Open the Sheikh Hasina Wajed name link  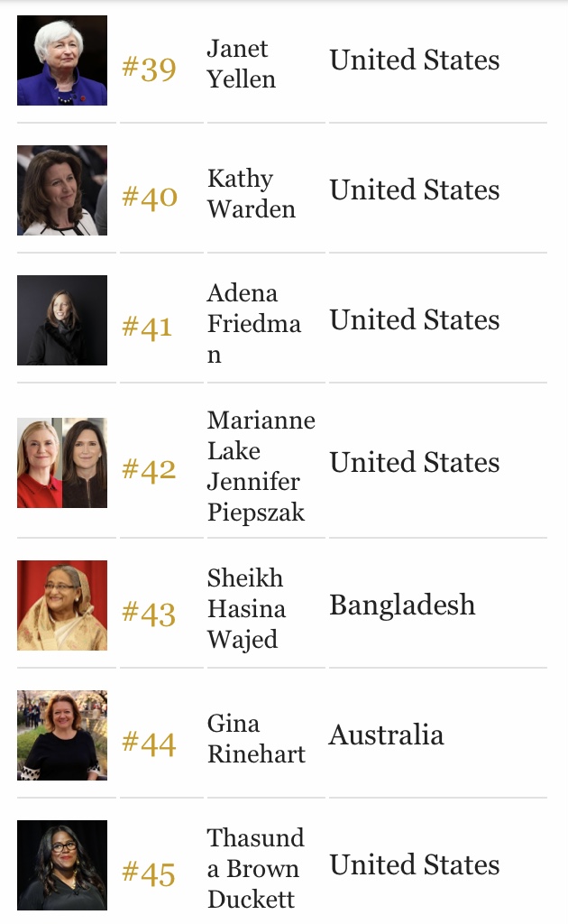point(247,609)
